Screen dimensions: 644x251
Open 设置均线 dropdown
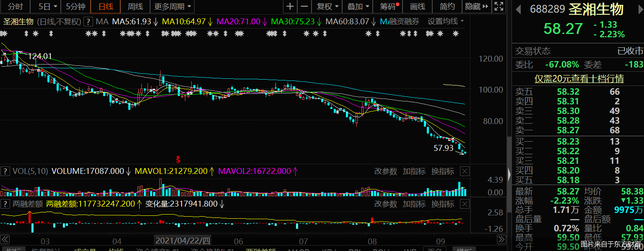tap(446, 21)
